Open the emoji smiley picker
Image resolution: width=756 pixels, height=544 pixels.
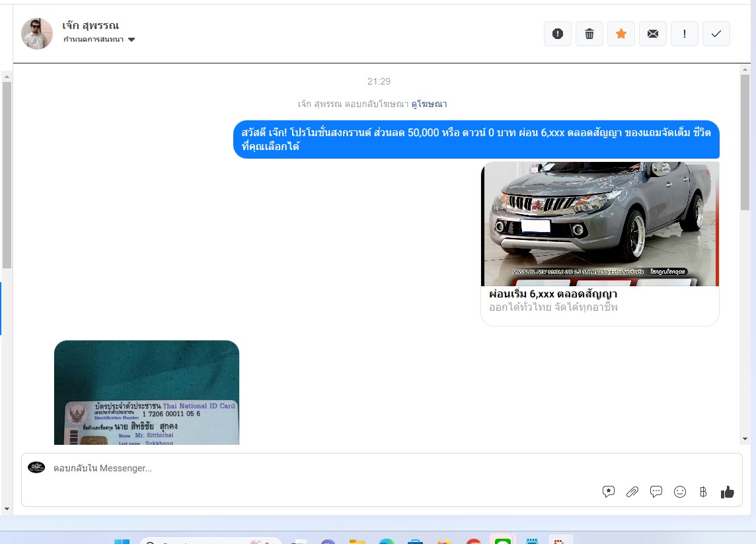680,492
